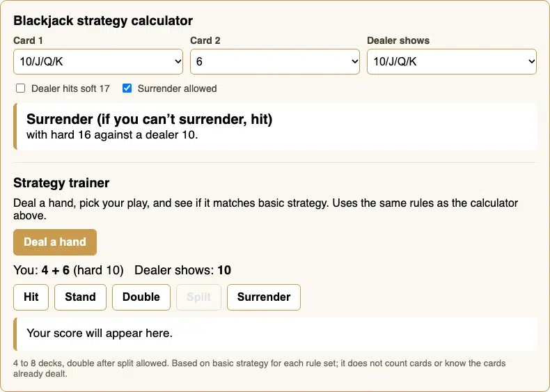Viewport: 550px width, 392px height.
Task: Click the 'Surrender allowed' label text
Action: coord(177,88)
